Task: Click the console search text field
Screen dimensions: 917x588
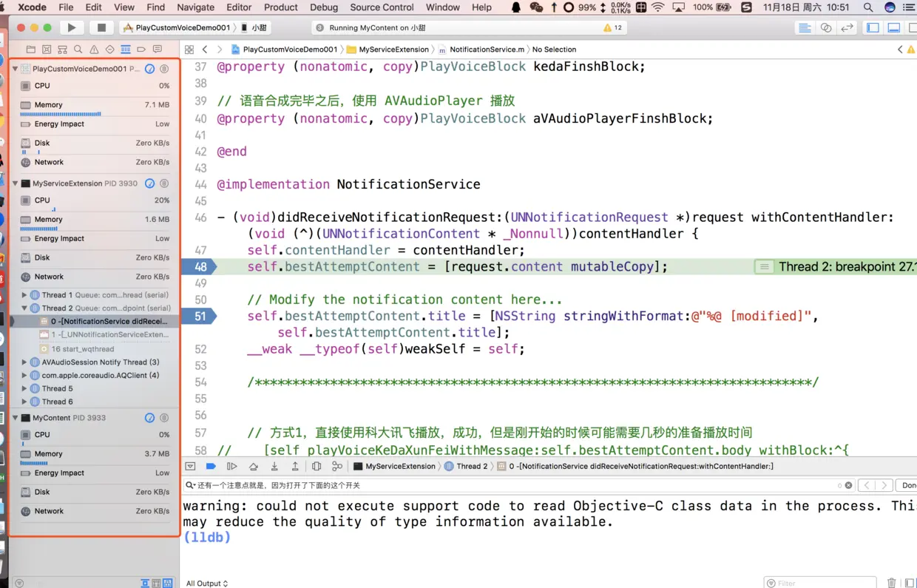Action: (x=510, y=485)
